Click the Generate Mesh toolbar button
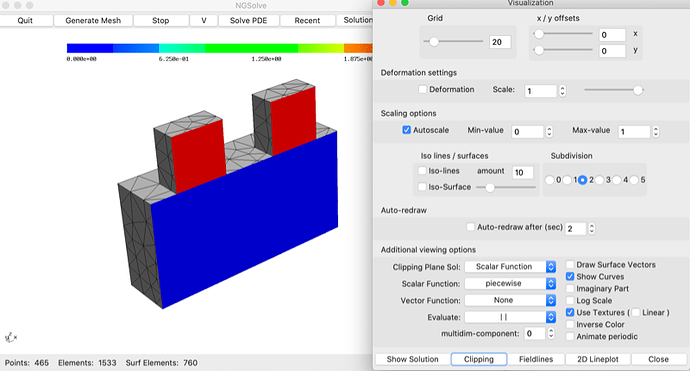 pyautogui.click(x=93, y=20)
